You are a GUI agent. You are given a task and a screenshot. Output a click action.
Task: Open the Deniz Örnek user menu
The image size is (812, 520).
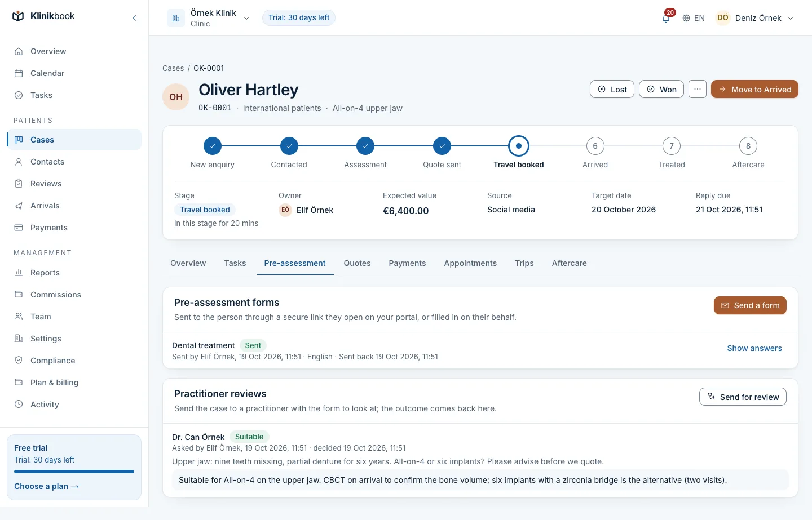(755, 18)
